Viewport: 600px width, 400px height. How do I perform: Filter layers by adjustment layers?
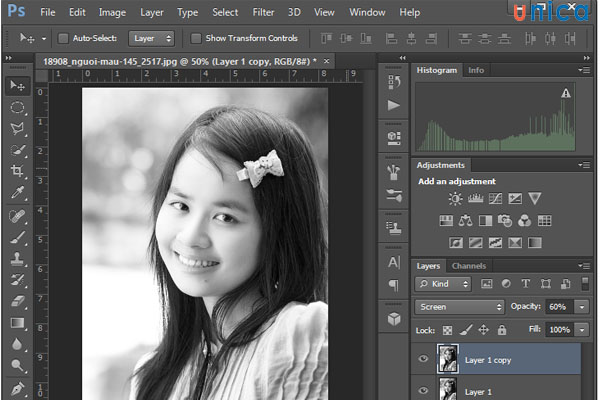click(x=506, y=284)
